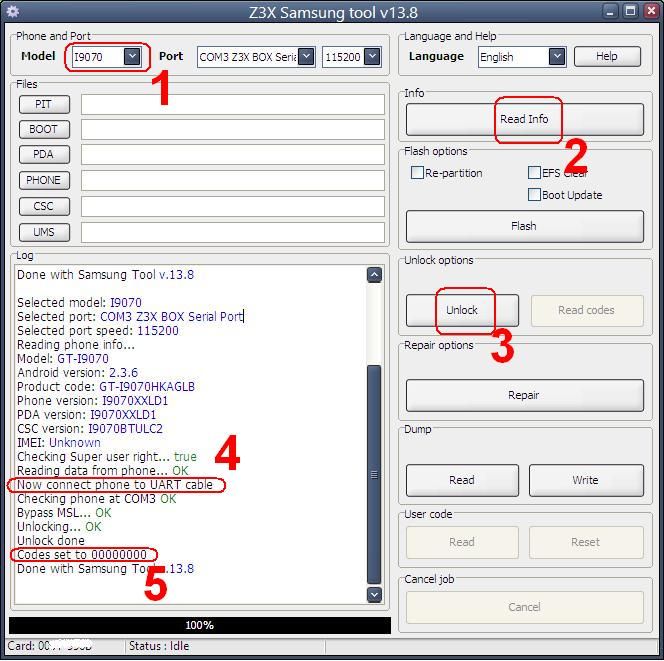Click the PHONE file path field
The width and height of the screenshot is (664, 661).
(232, 180)
